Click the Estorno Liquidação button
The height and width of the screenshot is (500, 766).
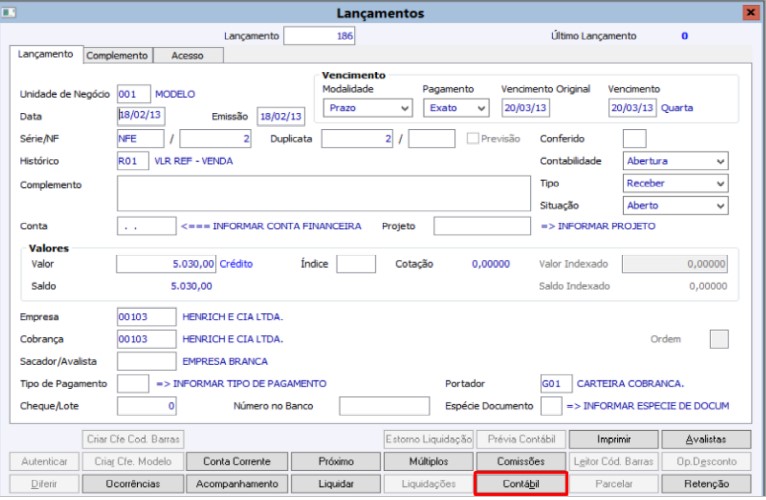coord(428,439)
